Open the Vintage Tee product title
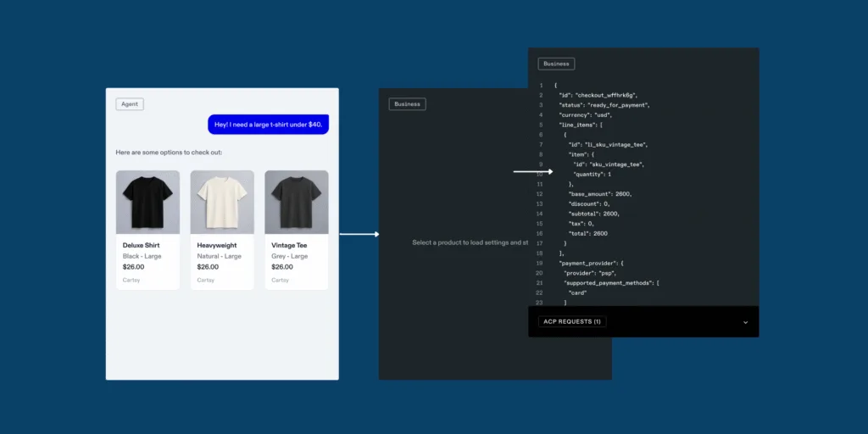The height and width of the screenshot is (434, 868). [x=290, y=246]
